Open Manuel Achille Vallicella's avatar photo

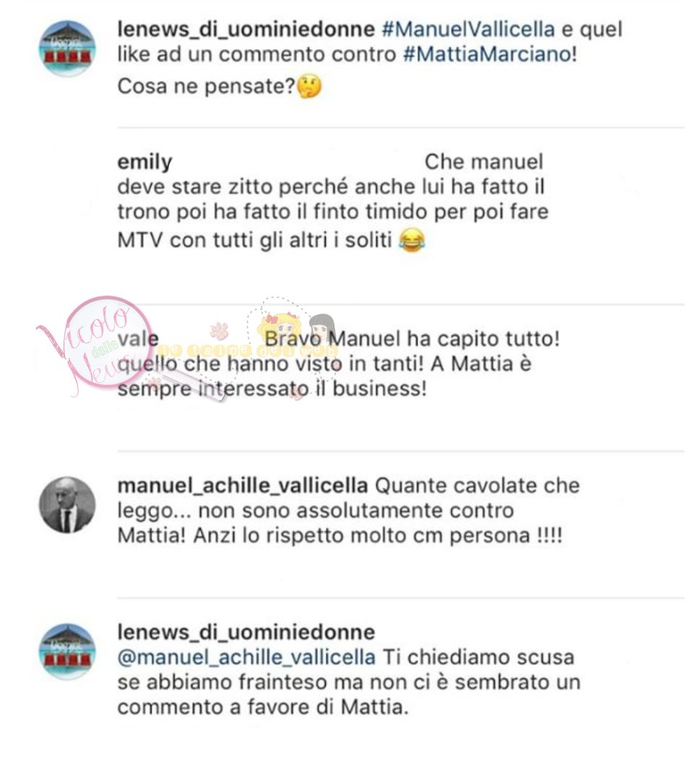(x=66, y=505)
